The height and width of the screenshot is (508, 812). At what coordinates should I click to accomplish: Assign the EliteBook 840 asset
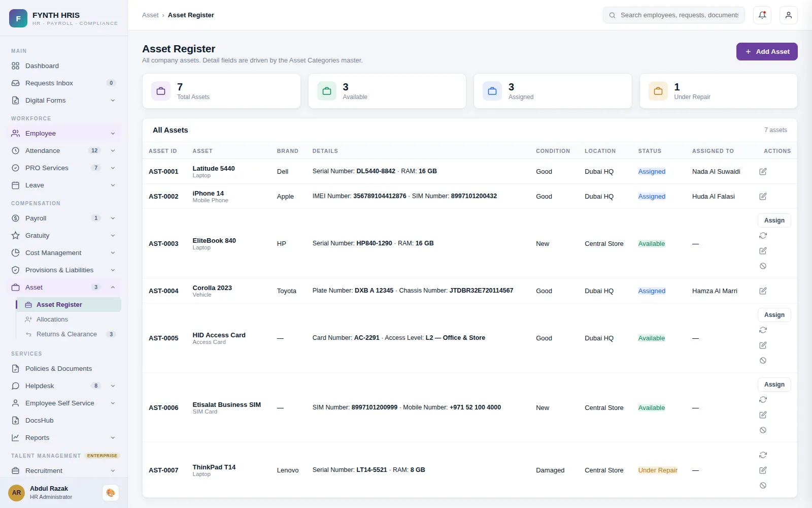pyautogui.click(x=774, y=220)
